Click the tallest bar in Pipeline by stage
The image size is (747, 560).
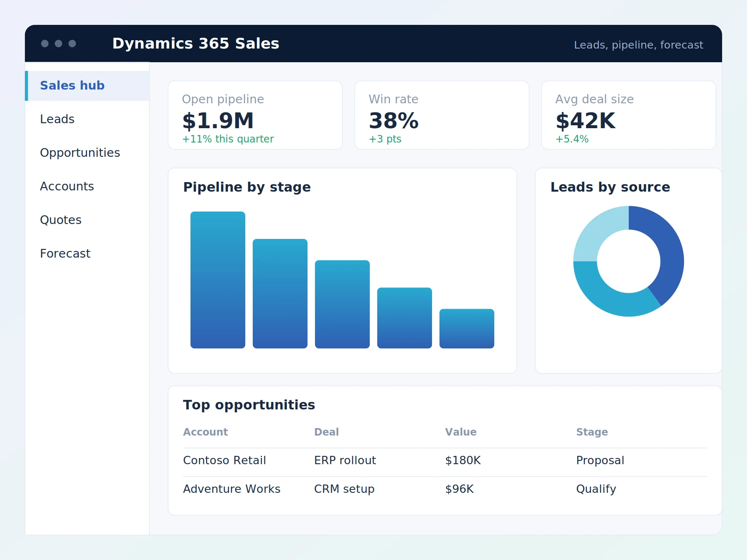pyautogui.click(x=218, y=280)
